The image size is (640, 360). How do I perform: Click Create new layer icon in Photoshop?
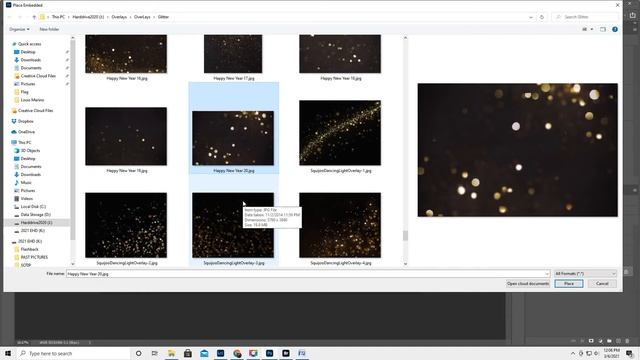[618, 341]
